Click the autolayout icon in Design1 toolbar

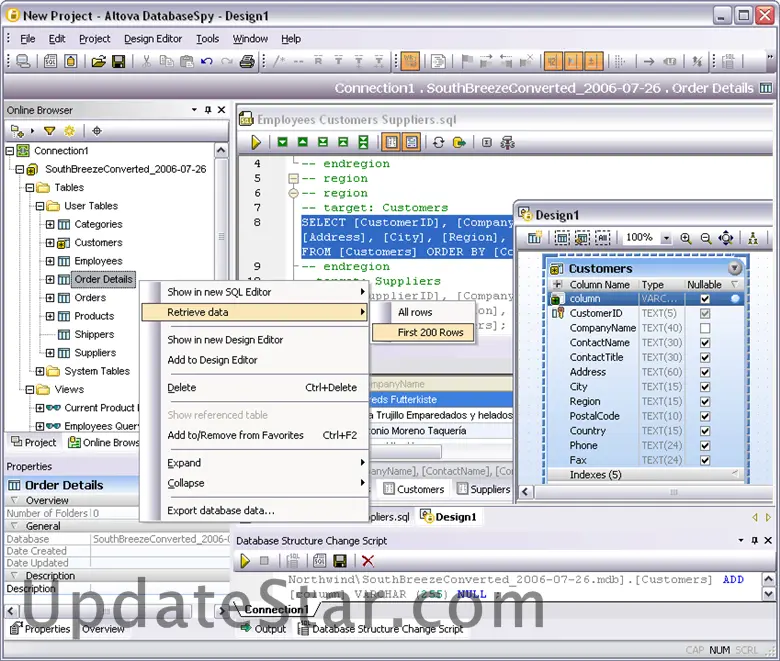pos(753,238)
